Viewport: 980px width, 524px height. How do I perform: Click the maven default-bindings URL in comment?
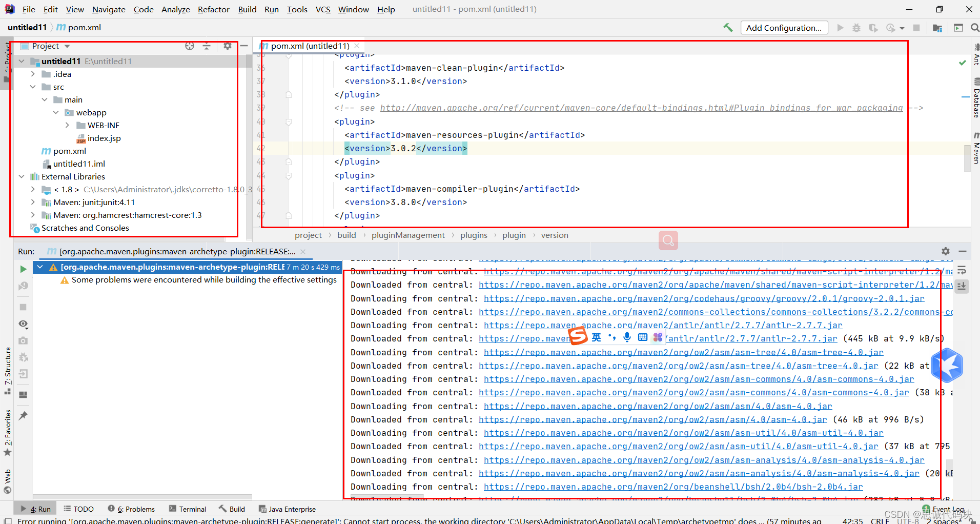pyautogui.click(x=641, y=108)
